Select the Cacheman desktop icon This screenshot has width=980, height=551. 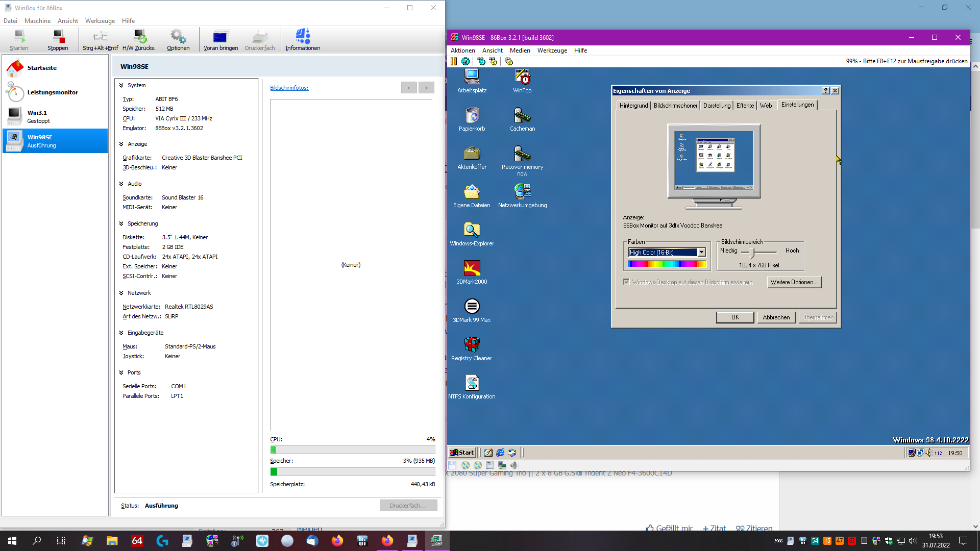coord(522,119)
